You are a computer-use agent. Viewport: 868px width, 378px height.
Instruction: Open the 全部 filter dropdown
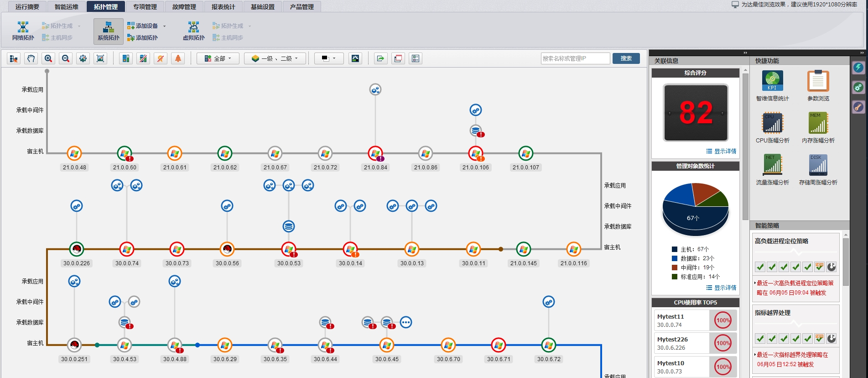coord(218,58)
